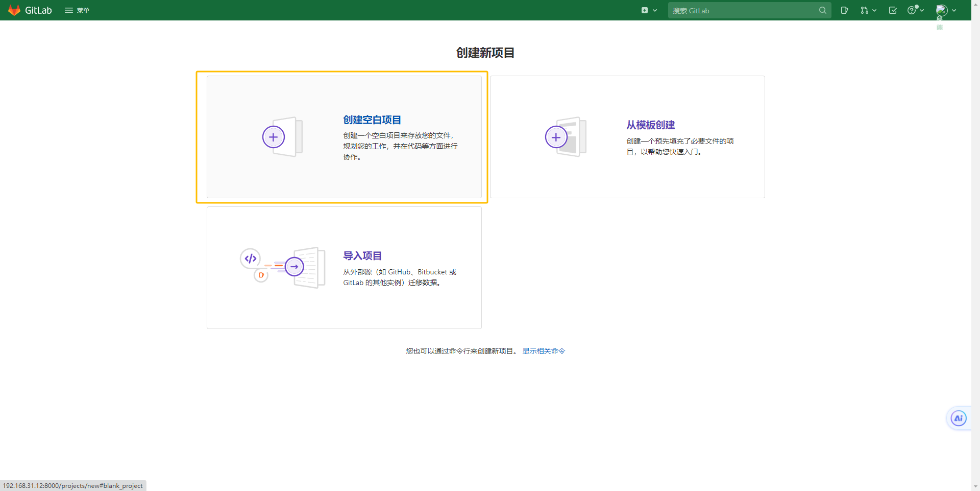
Task: Click the code brackets icon in import illustration
Action: (251, 259)
